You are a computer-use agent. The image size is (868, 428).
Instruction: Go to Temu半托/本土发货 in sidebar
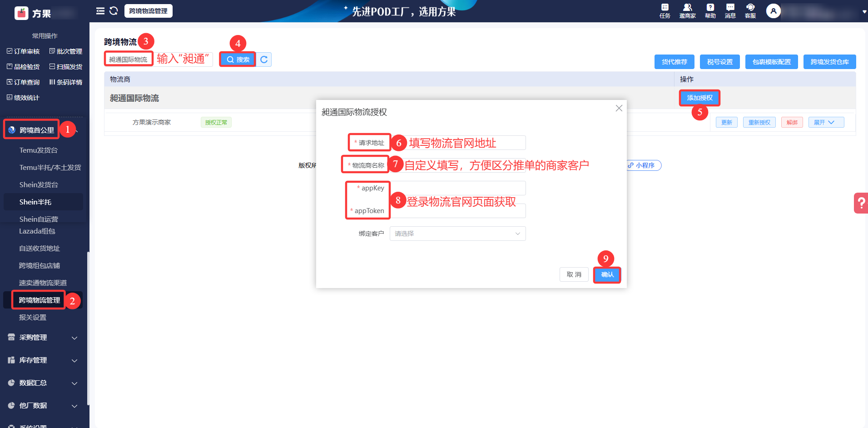coord(50,168)
